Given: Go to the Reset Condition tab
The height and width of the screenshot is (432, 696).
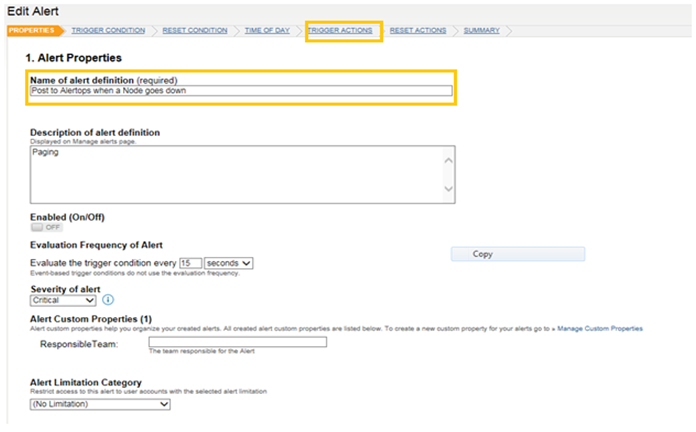Looking at the screenshot, I should pyautogui.click(x=195, y=31).
